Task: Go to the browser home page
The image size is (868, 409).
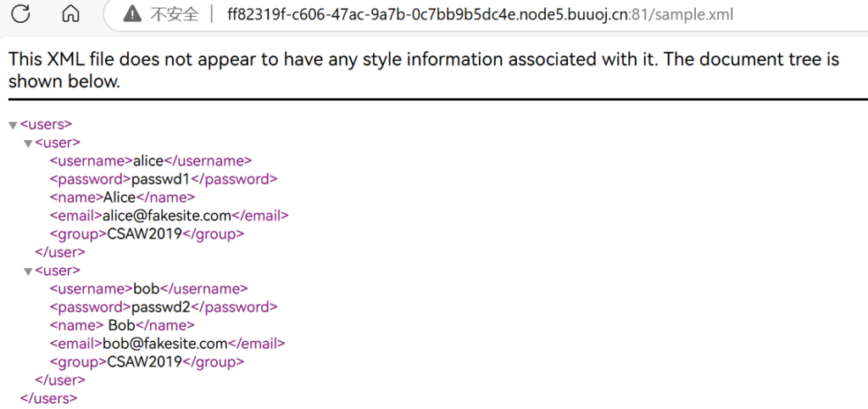Action: coord(71,14)
